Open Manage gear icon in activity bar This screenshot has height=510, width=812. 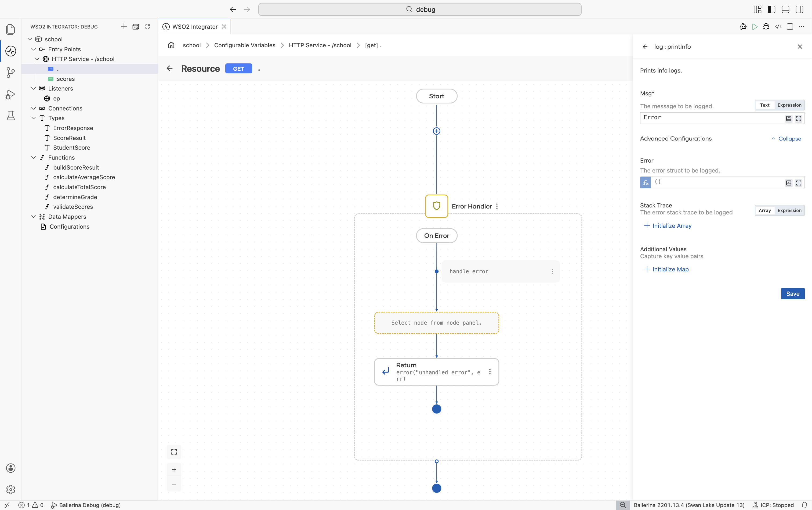click(10, 489)
